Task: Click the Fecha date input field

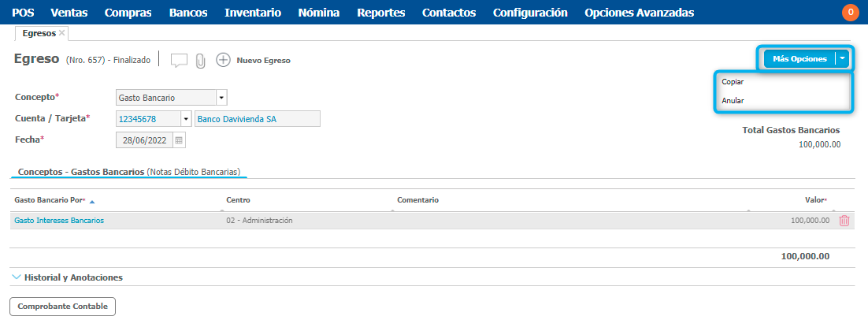Action: [143, 140]
